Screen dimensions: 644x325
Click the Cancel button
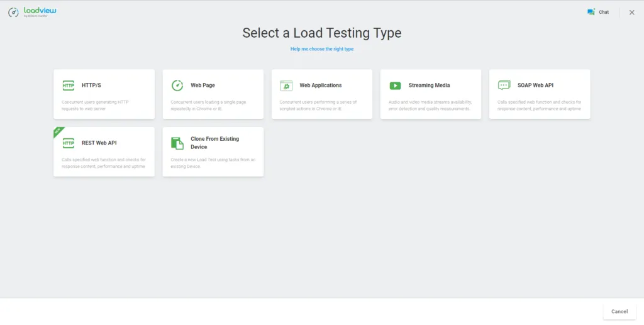tap(619, 311)
